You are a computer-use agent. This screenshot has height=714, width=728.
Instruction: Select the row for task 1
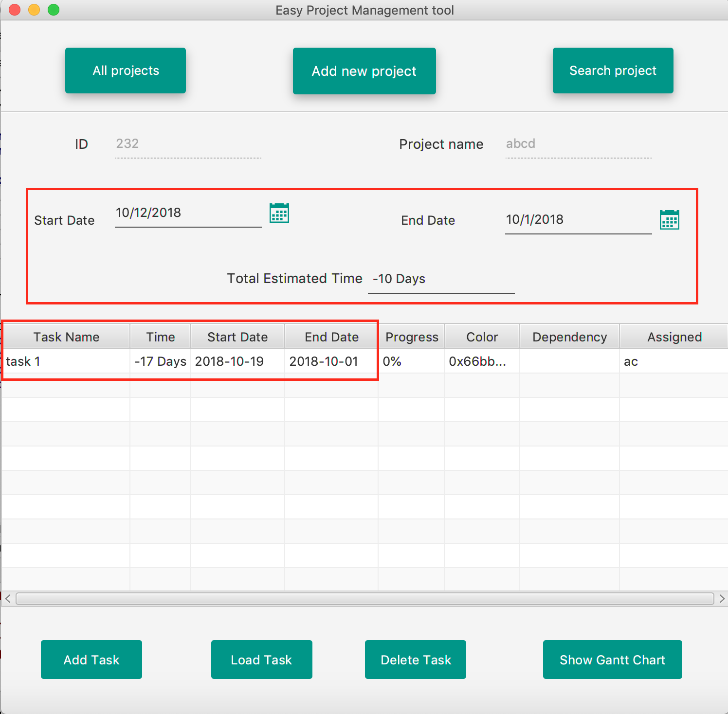point(66,361)
